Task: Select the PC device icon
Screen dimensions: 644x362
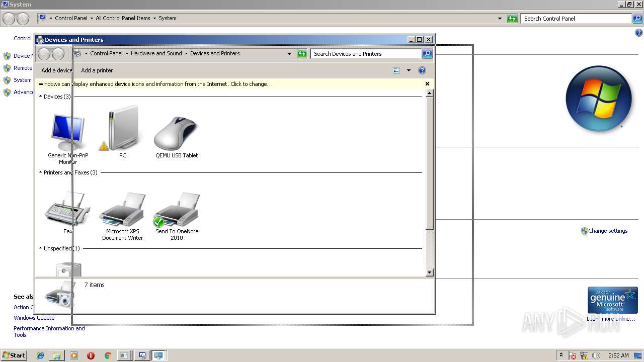Action: (122, 132)
